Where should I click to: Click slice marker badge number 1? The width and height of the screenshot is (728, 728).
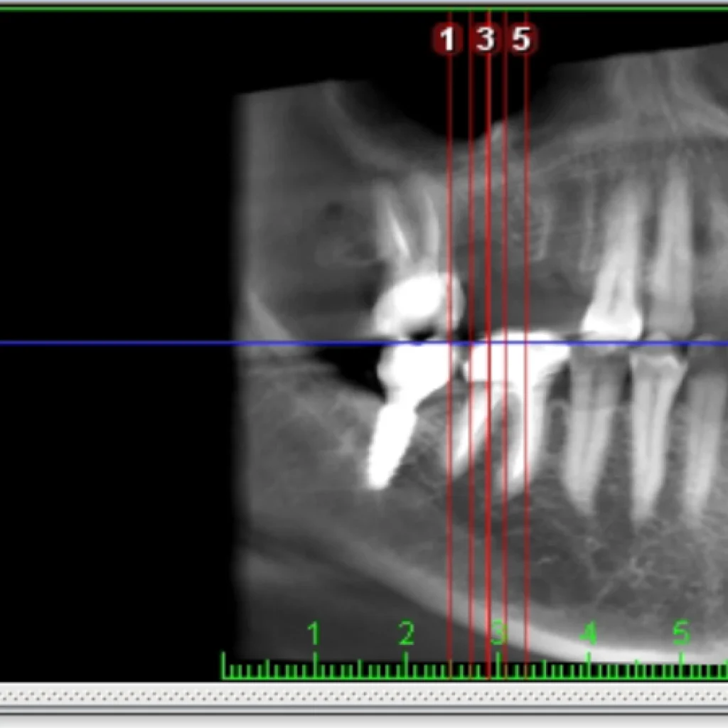point(447,39)
